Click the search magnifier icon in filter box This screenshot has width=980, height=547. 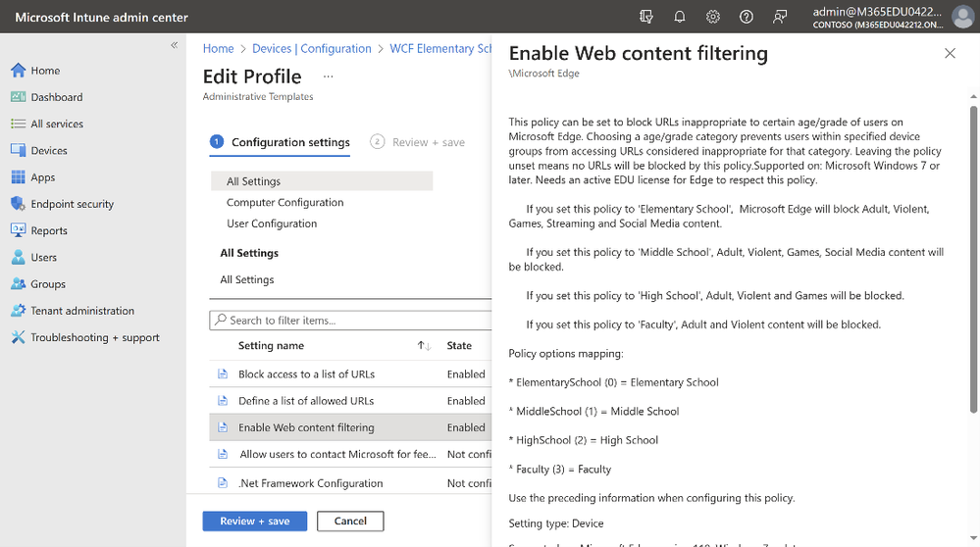221,320
